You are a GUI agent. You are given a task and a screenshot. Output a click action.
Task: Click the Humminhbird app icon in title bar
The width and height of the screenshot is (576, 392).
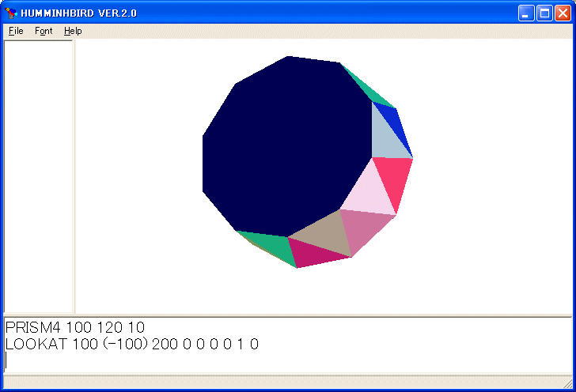coord(11,13)
